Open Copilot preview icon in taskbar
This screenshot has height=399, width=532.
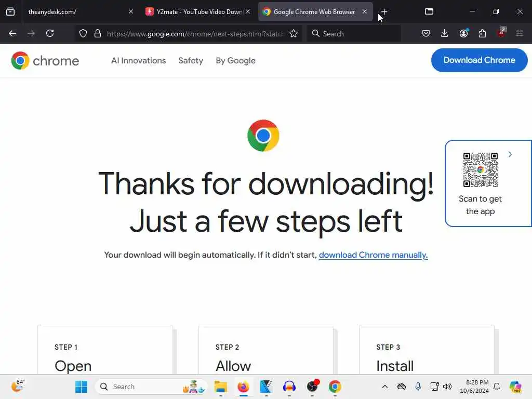point(515,387)
